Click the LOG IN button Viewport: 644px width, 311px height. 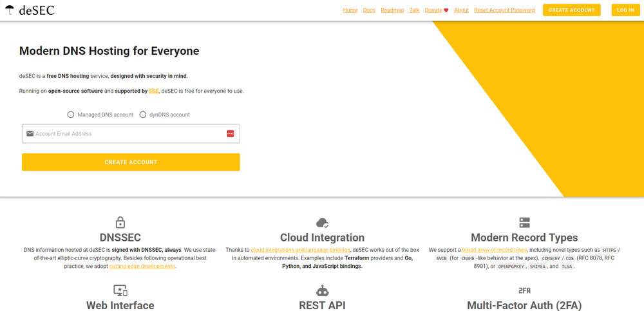(625, 10)
